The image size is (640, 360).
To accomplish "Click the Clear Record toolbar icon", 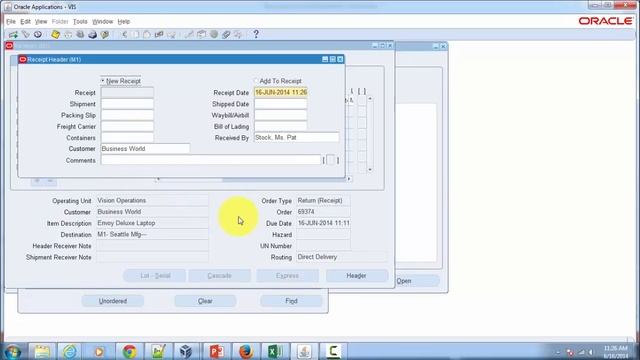I will pyautogui.click(x=159, y=35).
